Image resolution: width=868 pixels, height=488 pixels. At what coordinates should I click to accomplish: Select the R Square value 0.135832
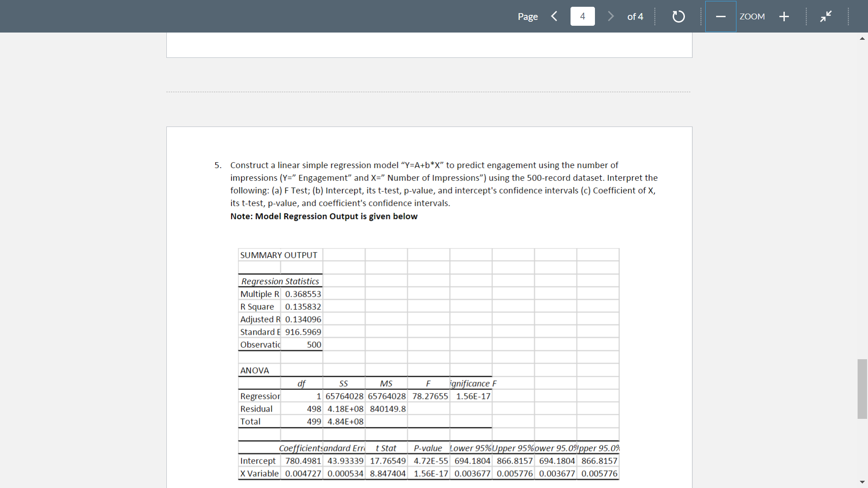point(302,306)
